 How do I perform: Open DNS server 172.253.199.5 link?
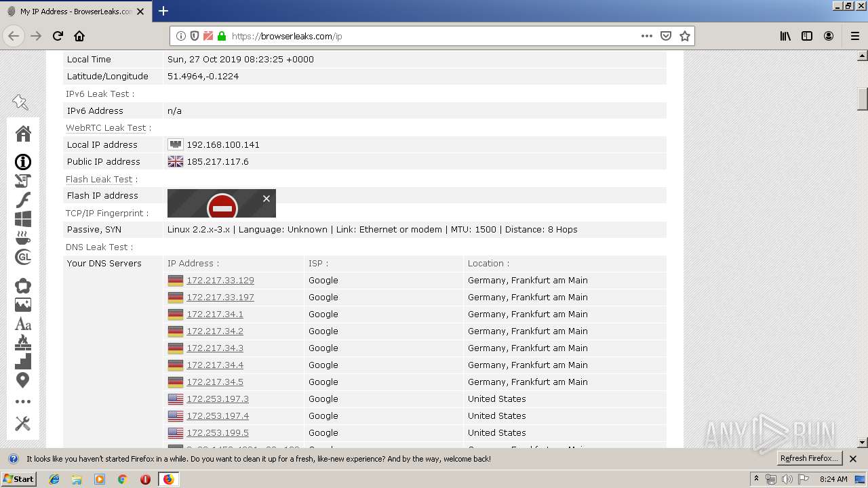click(218, 432)
